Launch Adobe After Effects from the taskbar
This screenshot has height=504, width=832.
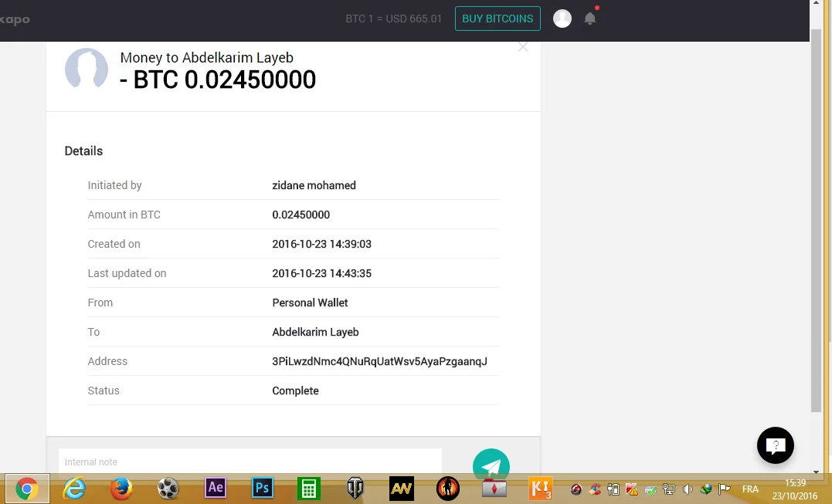click(x=216, y=488)
